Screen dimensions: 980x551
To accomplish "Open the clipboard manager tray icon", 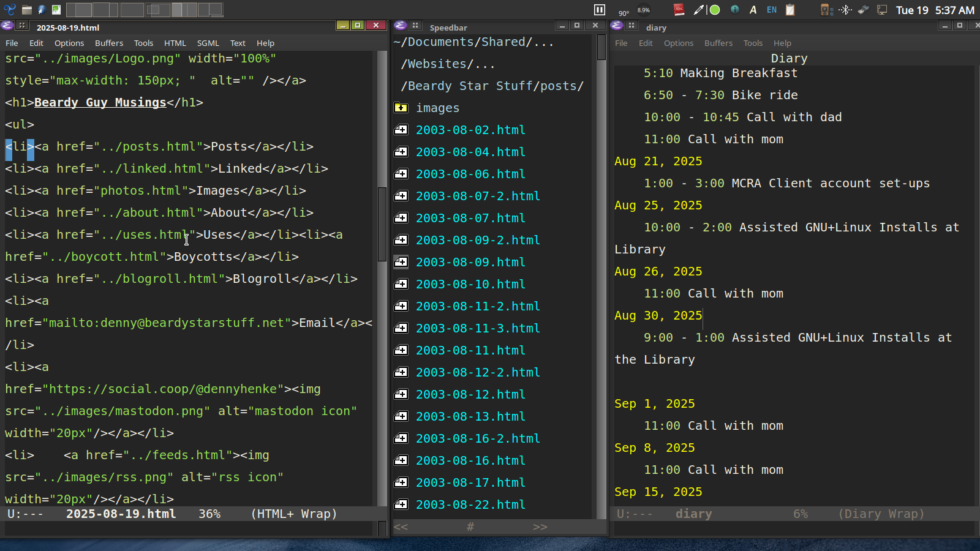I will (791, 10).
